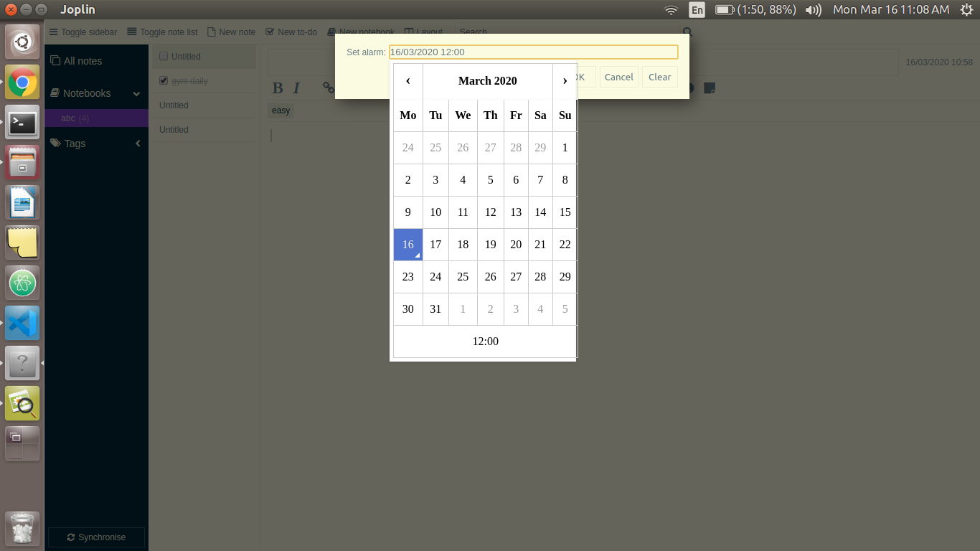Open note properties via the rightmost icon

pos(710,88)
